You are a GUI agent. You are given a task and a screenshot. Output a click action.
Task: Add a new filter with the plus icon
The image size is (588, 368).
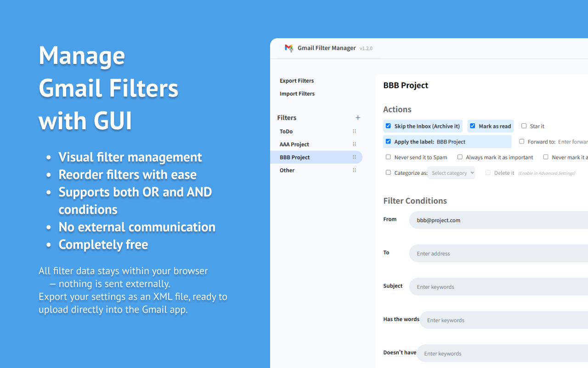point(358,117)
